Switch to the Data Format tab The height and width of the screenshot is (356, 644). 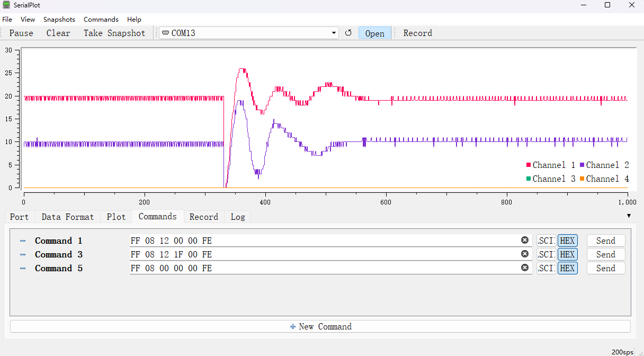[x=67, y=217]
